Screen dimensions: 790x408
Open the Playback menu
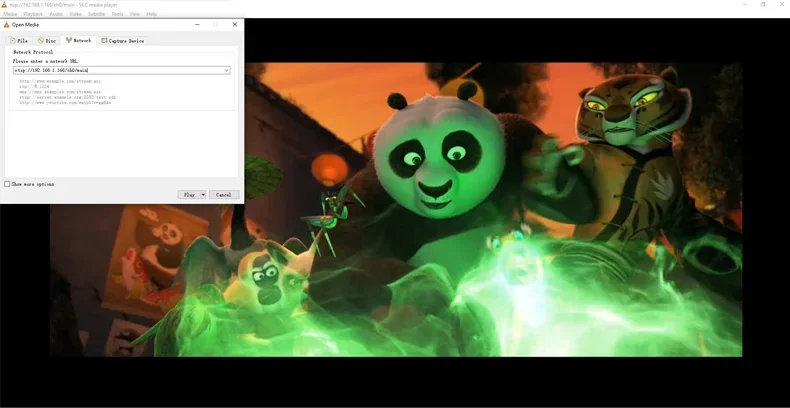pyautogui.click(x=33, y=14)
